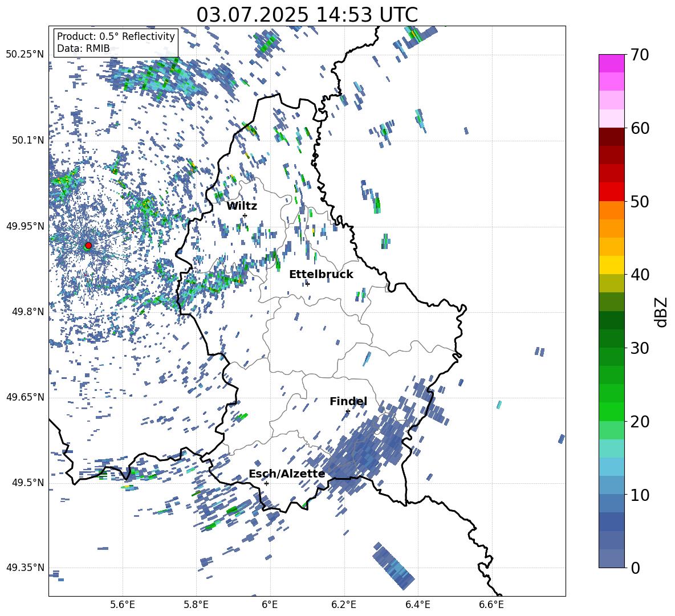
Task: Click the Findel city label
Action: (x=348, y=401)
